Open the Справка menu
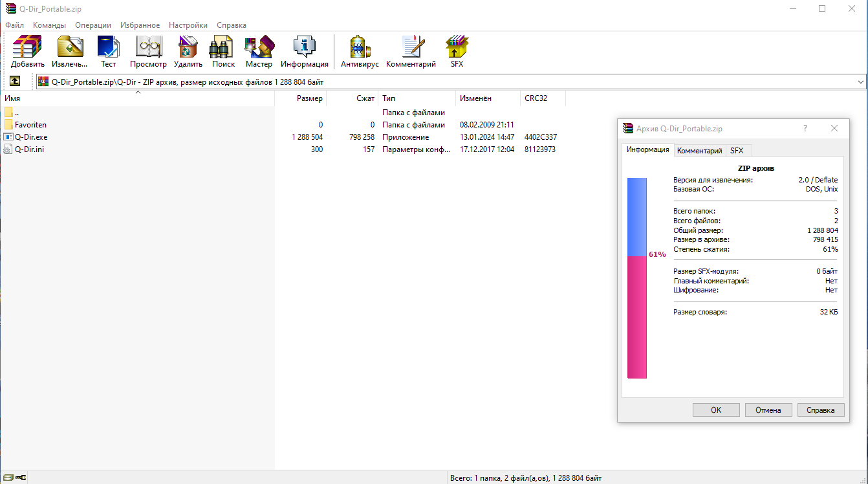 232,25
